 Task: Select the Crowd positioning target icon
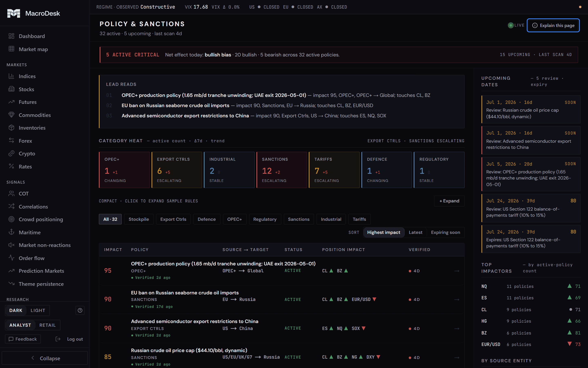click(x=11, y=219)
